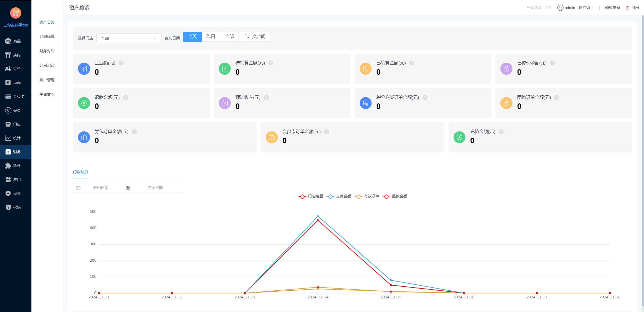Switch to the 昨日 date tab
Image resolution: width=644 pixels, height=312 pixels.
211,36
